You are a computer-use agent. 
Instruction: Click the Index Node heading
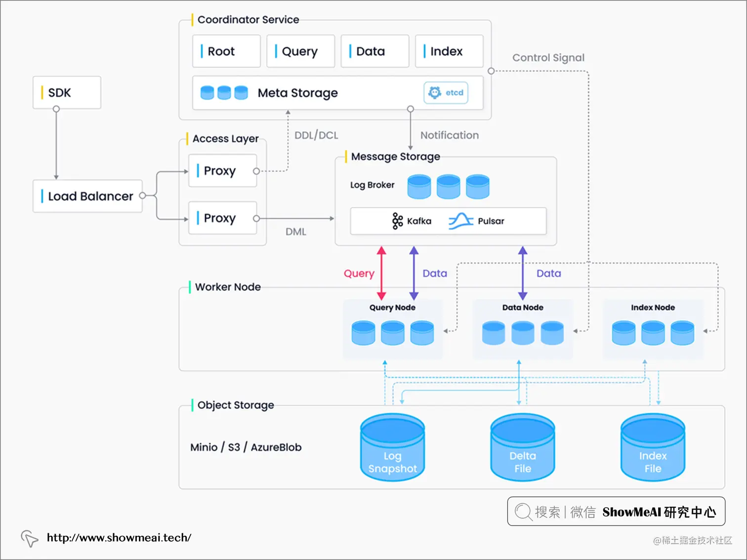(x=653, y=307)
